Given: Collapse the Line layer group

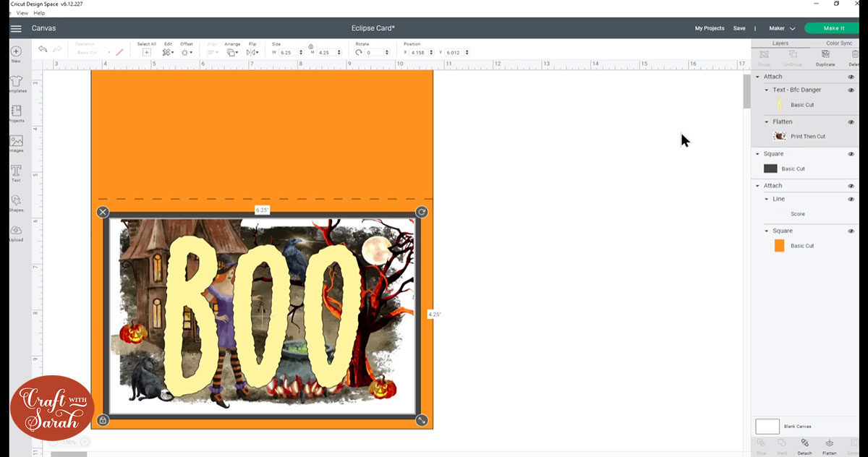Looking at the screenshot, I should (767, 198).
